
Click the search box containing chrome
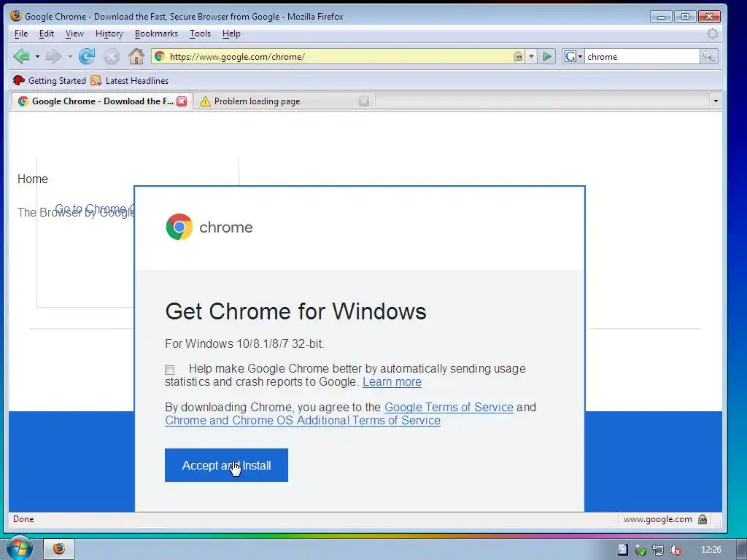[642, 57]
